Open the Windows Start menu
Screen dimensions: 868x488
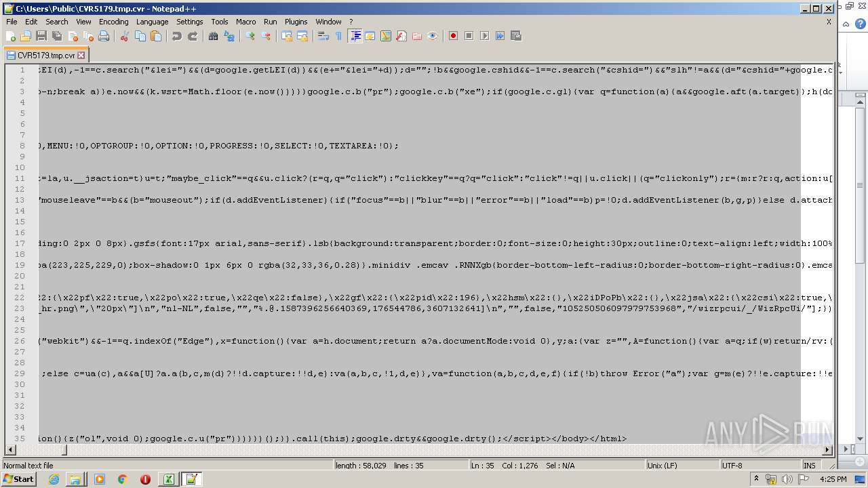pyautogui.click(x=18, y=479)
